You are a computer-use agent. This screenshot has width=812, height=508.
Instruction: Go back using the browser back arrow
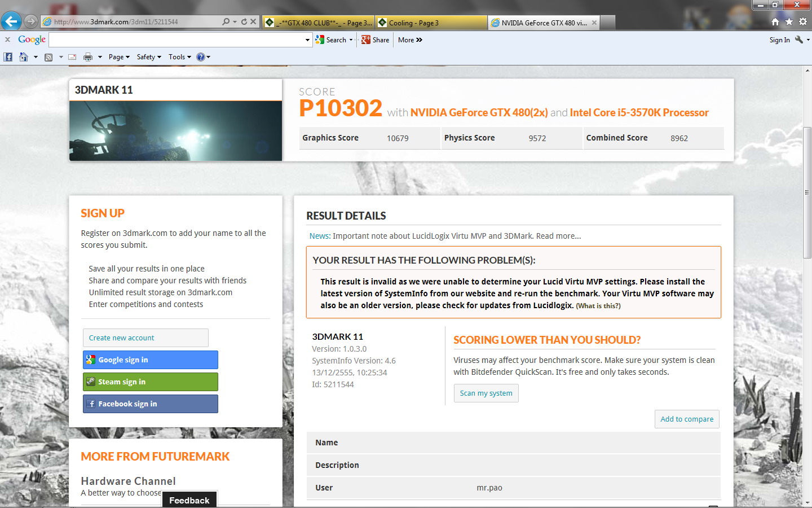tap(11, 21)
